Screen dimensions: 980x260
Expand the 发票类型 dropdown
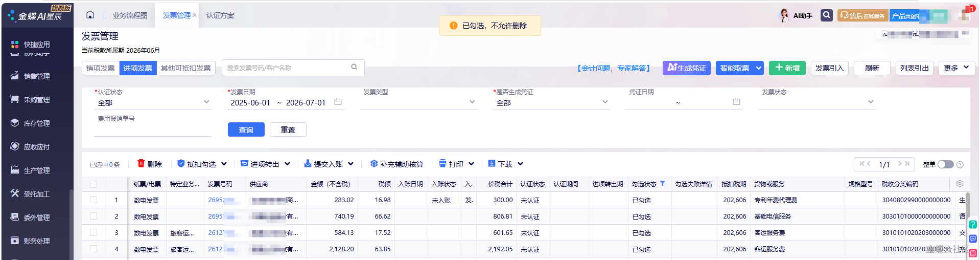coord(472,102)
